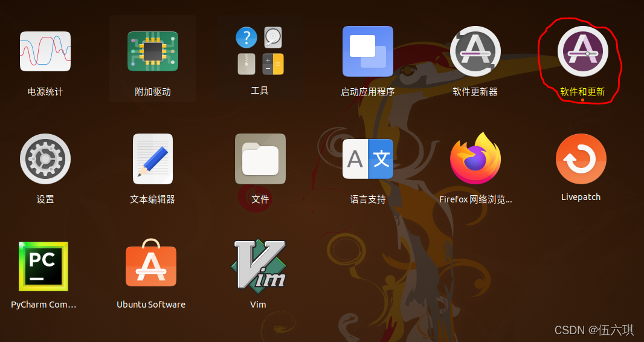644x342 pixels.
Task: Open 软件更新器 software updater
Action: point(475,51)
